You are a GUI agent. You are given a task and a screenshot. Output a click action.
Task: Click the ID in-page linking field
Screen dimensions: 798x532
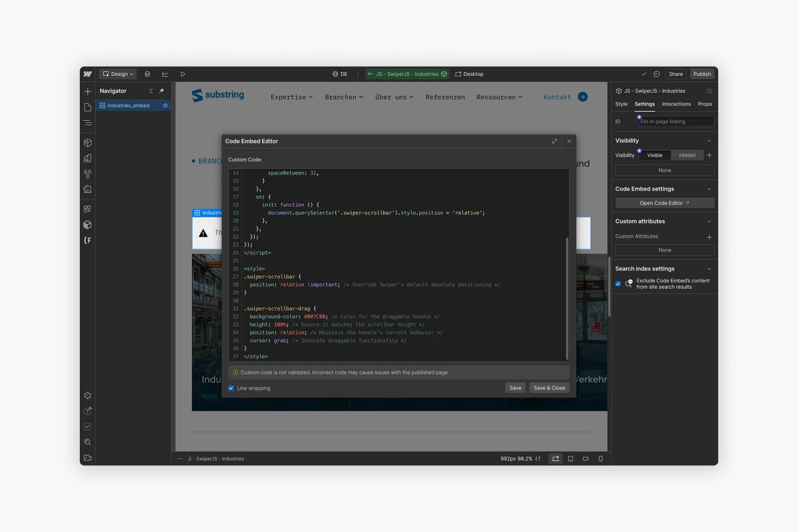point(676,122)
